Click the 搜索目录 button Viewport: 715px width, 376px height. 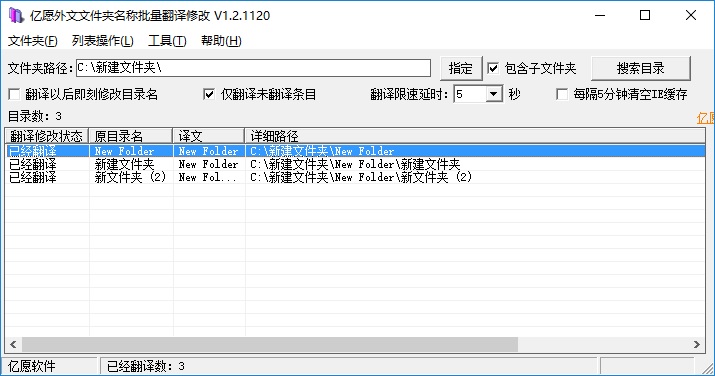click(641, 68)
